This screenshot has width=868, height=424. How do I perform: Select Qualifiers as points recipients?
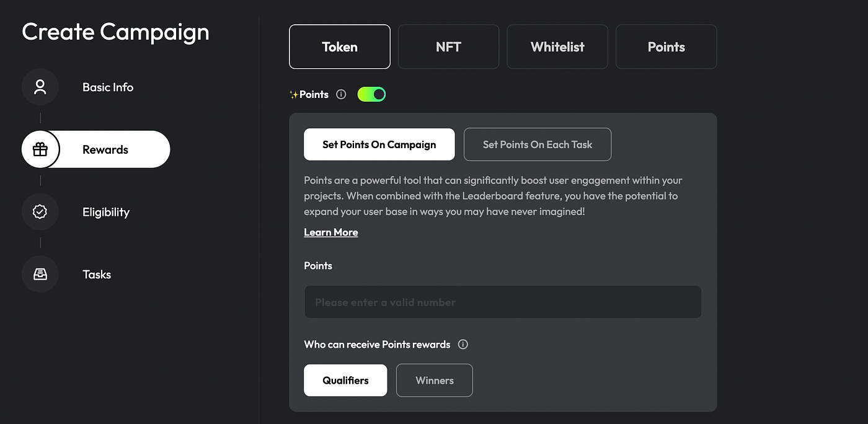pyautogui.click(x=345, y=380)
